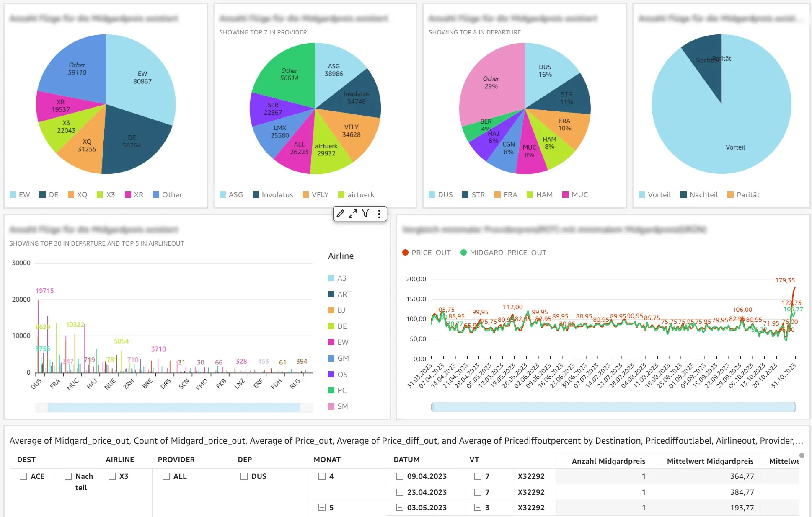Select OS in Airline legend

[x=338, y=375]
